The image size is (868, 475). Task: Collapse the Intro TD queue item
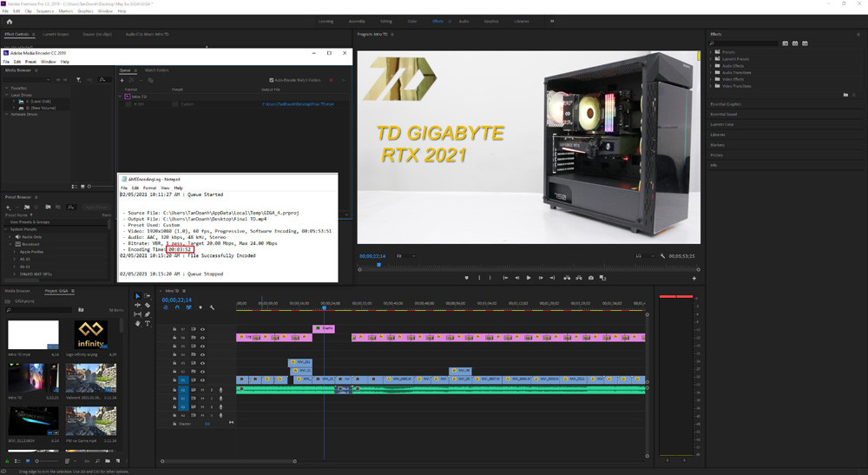pos(121,96)
